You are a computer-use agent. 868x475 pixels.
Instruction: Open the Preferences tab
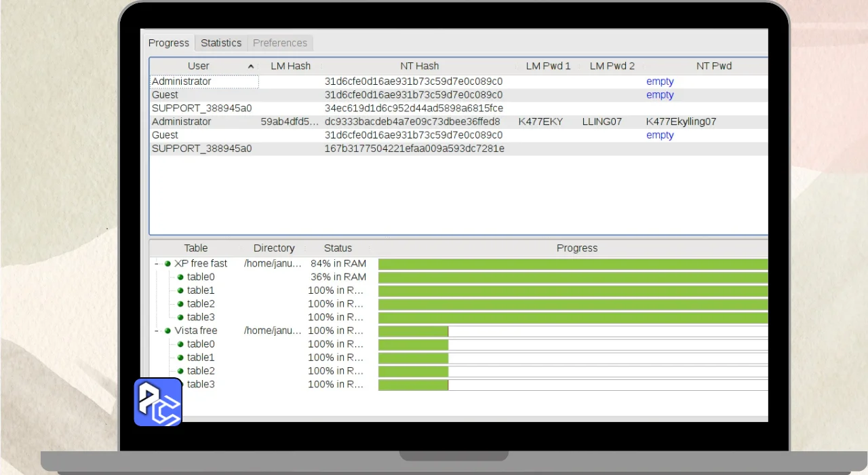pyautogui.click(x=280, y=43)
